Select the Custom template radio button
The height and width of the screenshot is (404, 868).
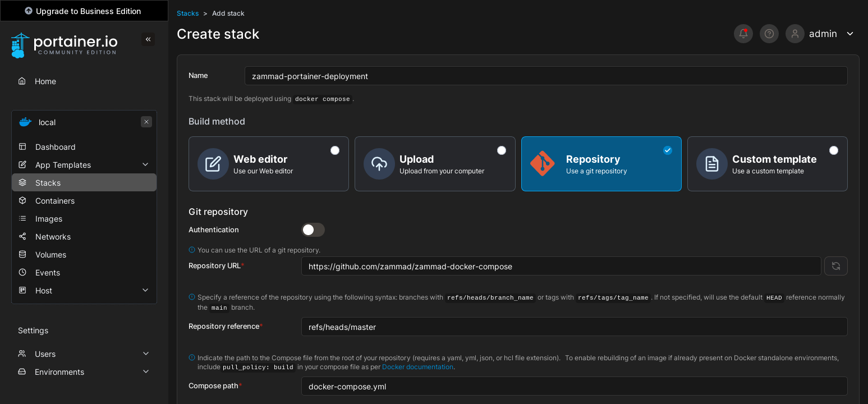[x=834, y=150]
